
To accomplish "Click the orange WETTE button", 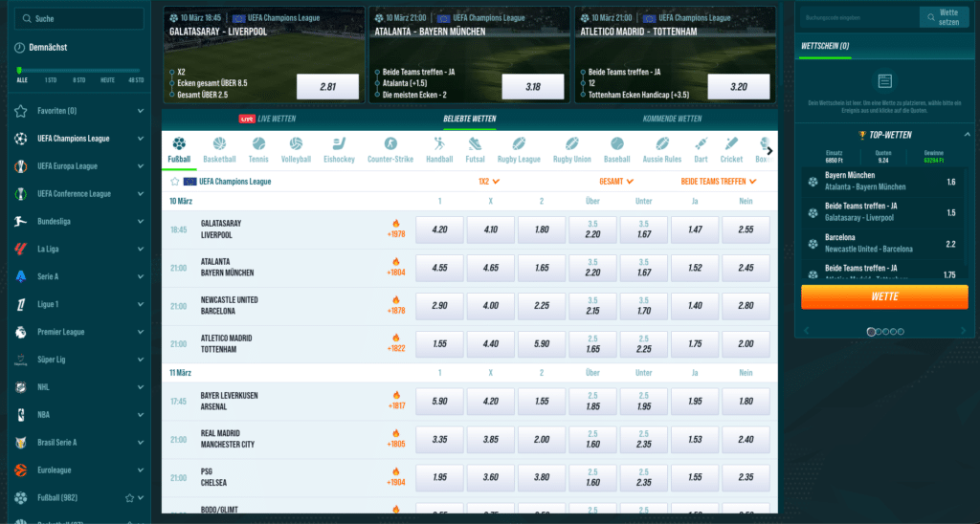I will (884, 297).
